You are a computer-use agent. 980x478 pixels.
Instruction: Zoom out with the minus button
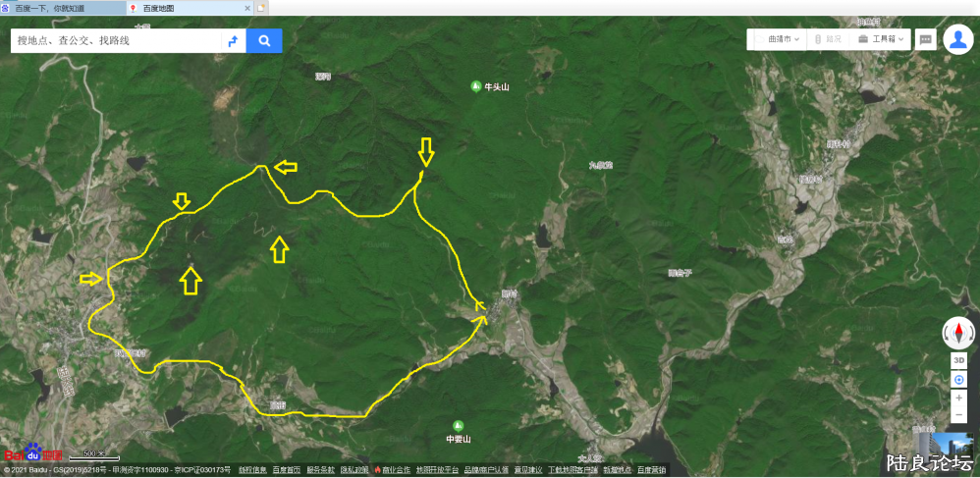pyautogui.click(x=958, y=415)
